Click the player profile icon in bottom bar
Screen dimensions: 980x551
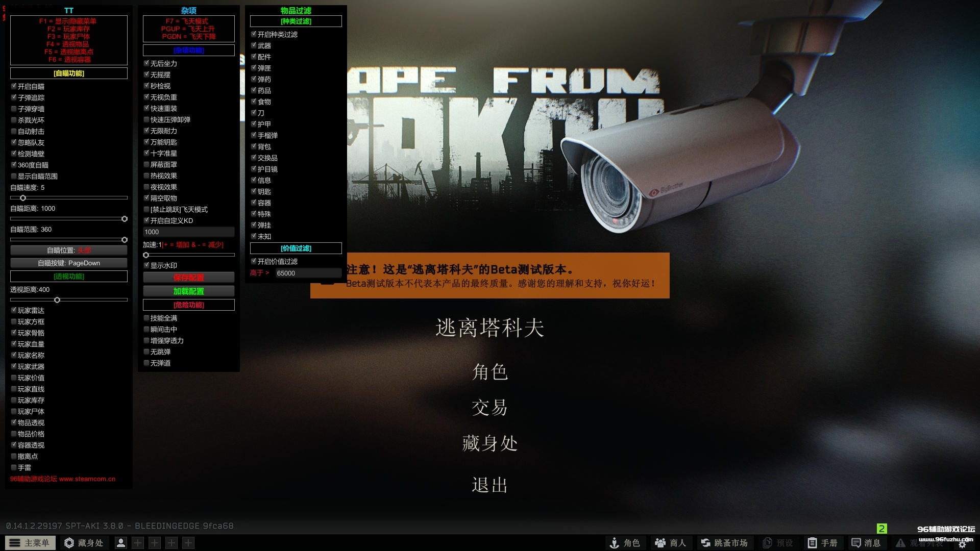[121, 543]
